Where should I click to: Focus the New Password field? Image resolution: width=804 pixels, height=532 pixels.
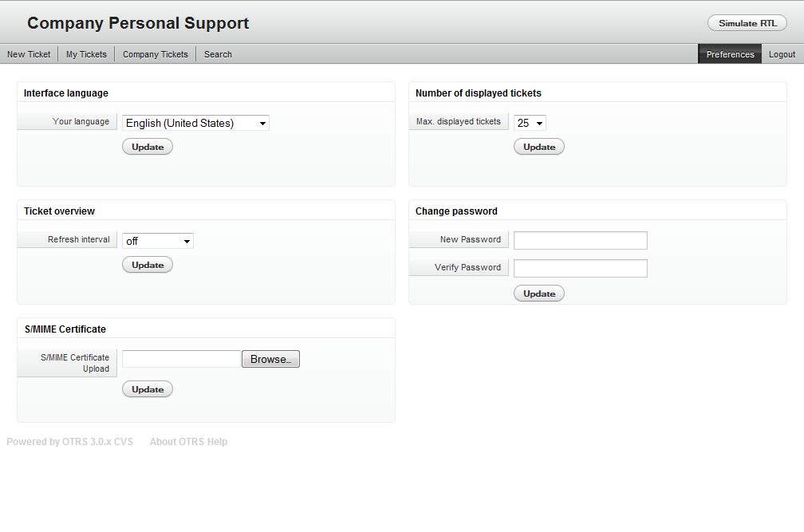point(580,240)
